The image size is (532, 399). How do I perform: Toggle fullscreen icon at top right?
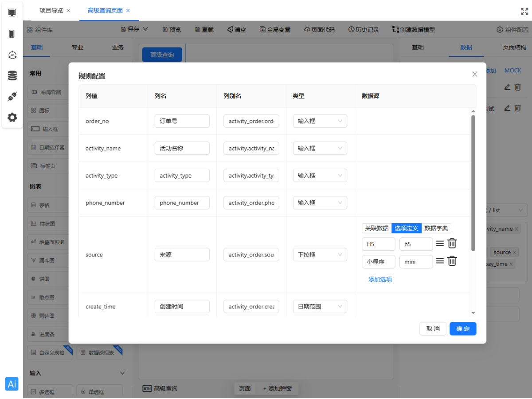pyautogui.click(x=524, y=11)
